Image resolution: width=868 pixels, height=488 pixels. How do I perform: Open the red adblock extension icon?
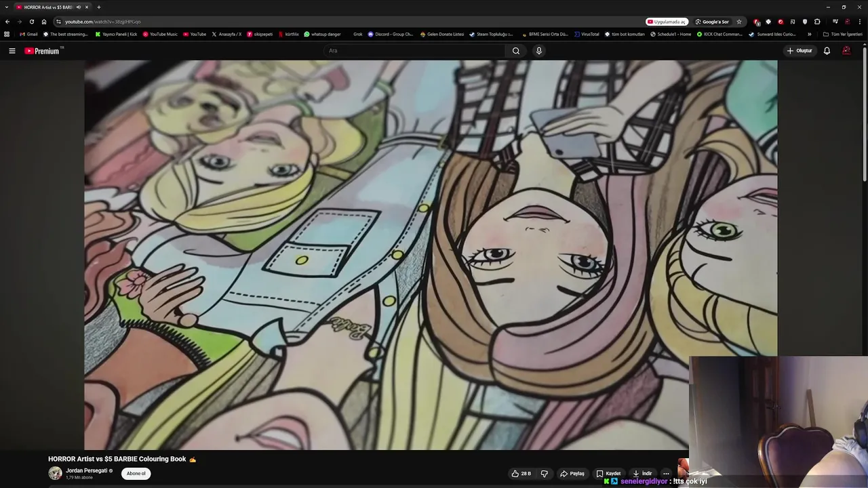(x=757, y=22)
